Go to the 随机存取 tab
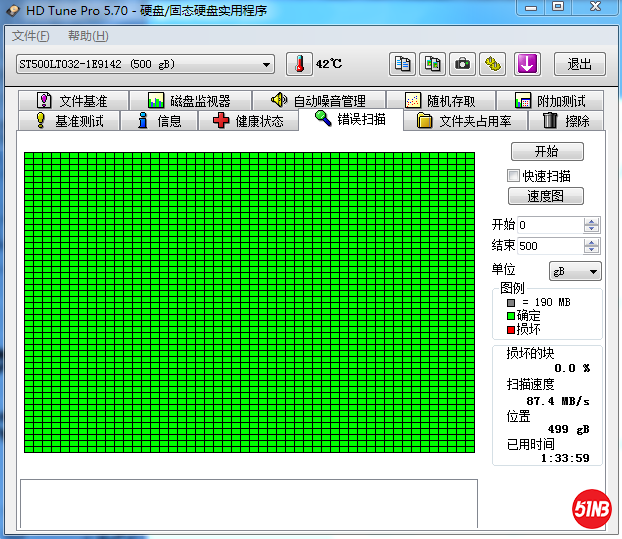 pos(441,101)
